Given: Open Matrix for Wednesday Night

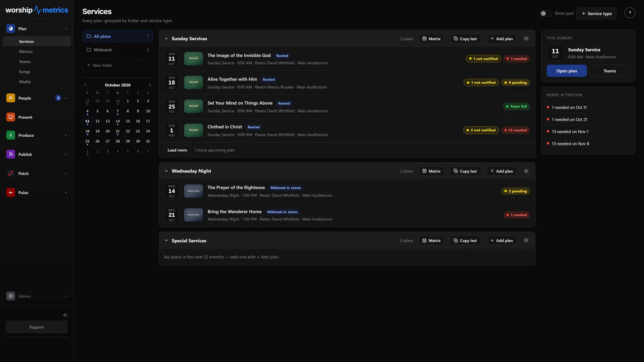Looking at the screenshot, I should point(431,171).
